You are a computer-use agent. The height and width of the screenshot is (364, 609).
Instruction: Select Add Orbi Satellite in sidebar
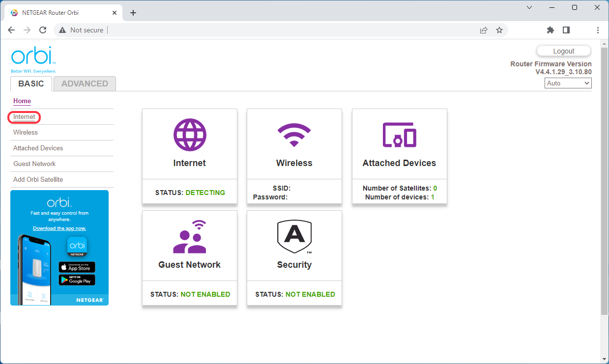tap(38, 179)
